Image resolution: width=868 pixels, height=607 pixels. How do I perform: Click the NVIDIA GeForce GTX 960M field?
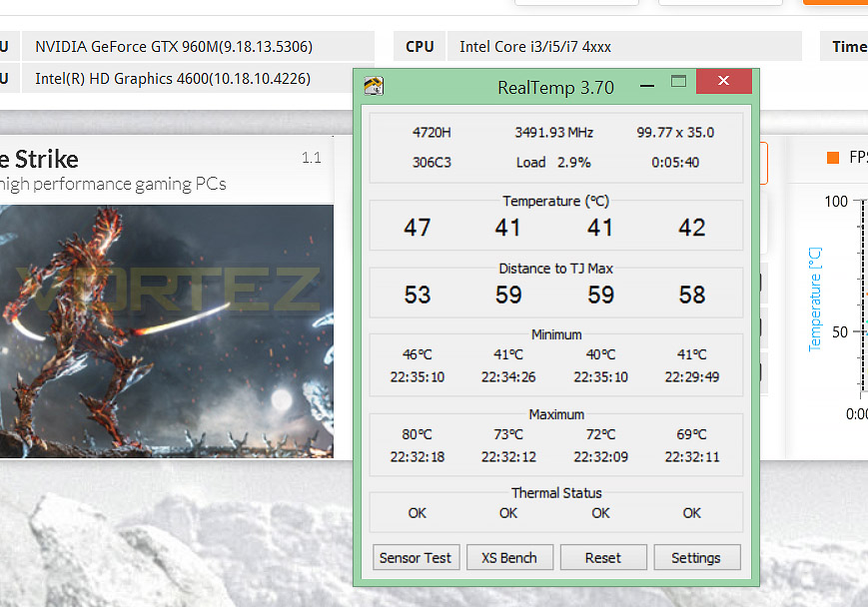198,47
